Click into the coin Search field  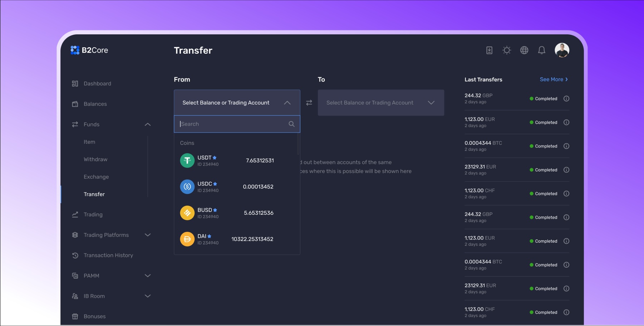[232, 124]
